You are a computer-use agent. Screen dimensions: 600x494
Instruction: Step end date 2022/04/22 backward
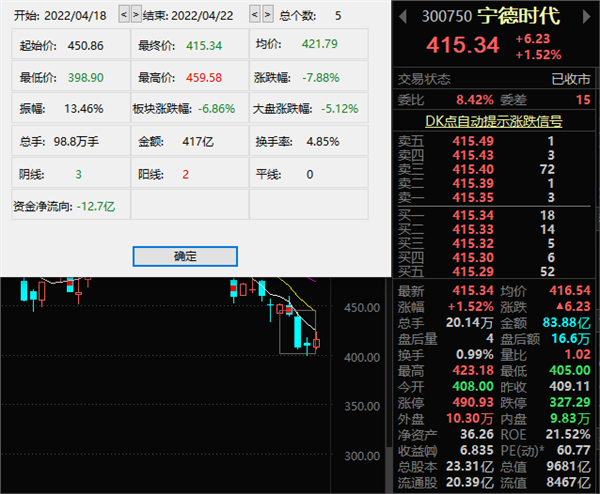click(x=254, y=15)
